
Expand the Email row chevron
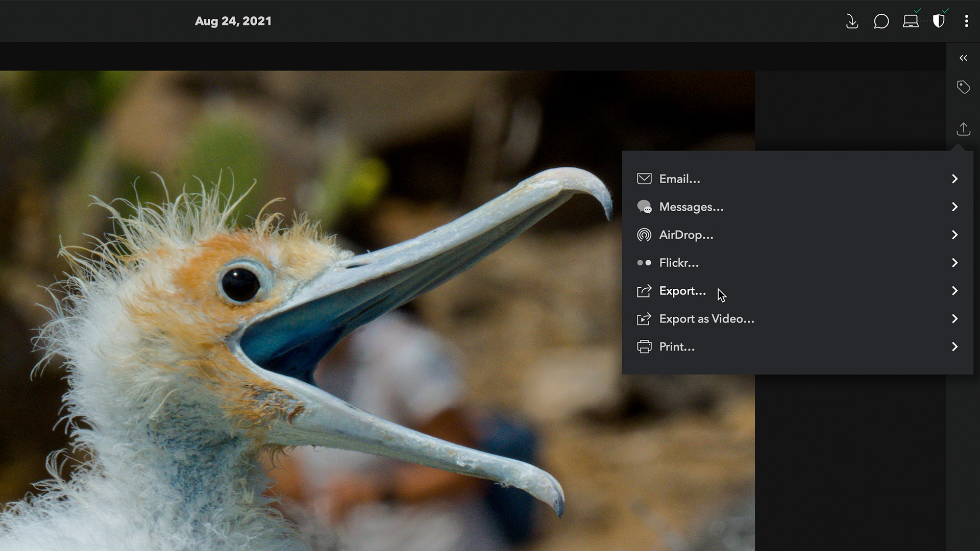(954, 179)
